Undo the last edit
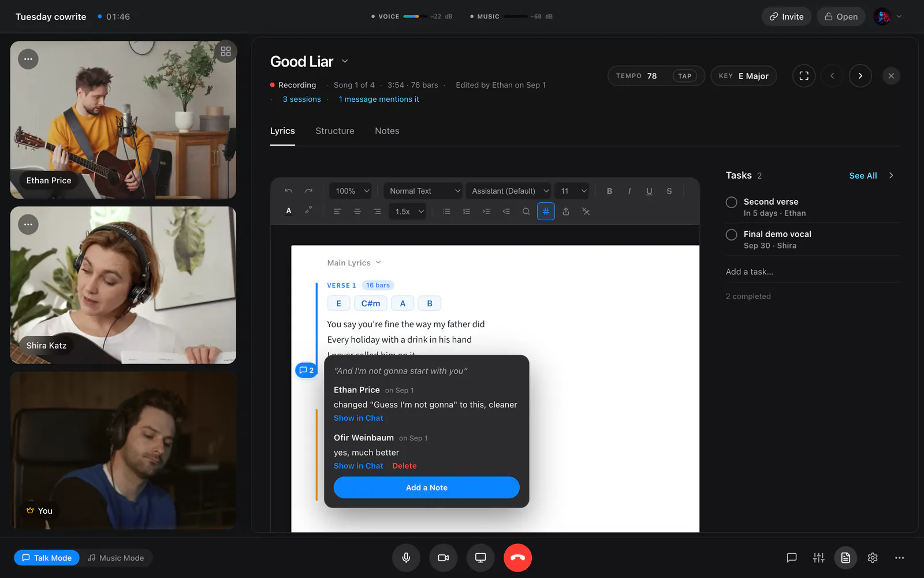924x578 pixels. click(289, 191)
